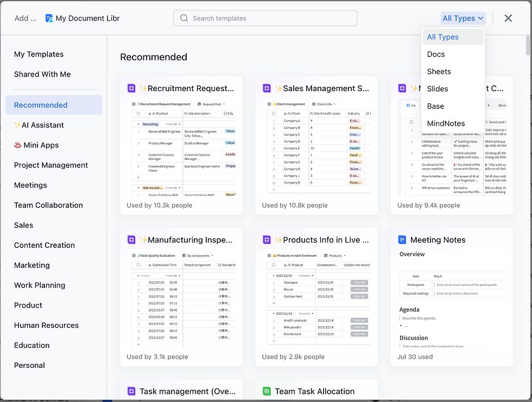Open the Team Collaboration category
Image resolution: width=532 pixels, height=402 pixels.
(54, 205)
